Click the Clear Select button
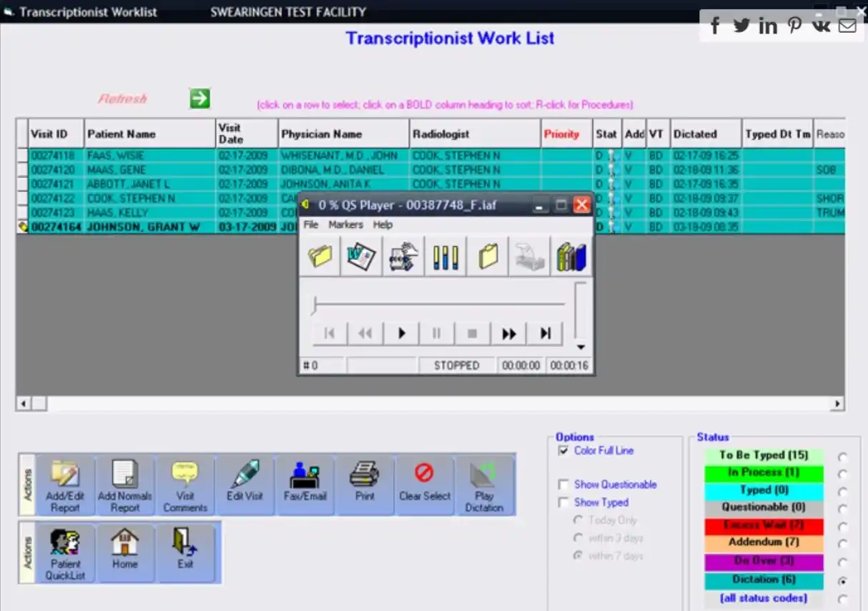The width and height of the screenshot is (868, 611). 424,483
